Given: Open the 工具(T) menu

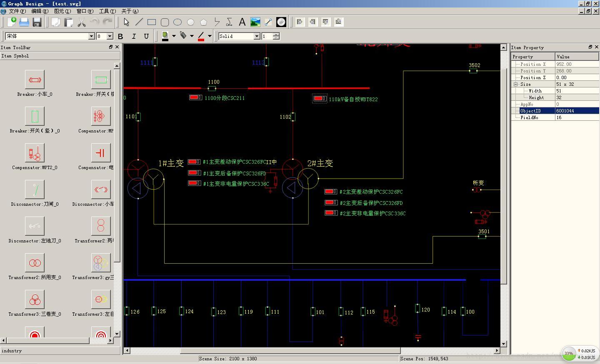Looking at the screenshot, I should [107, 11].
